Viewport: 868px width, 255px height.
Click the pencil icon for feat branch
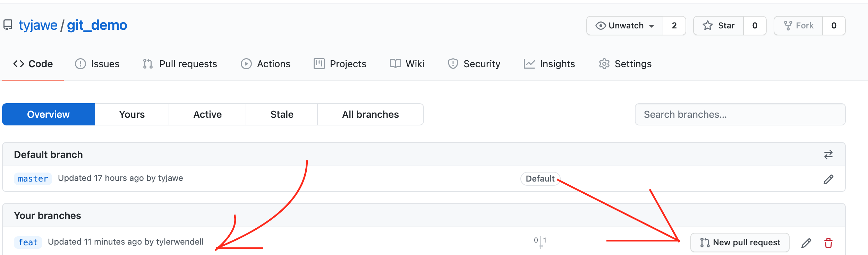coord(806,243)
